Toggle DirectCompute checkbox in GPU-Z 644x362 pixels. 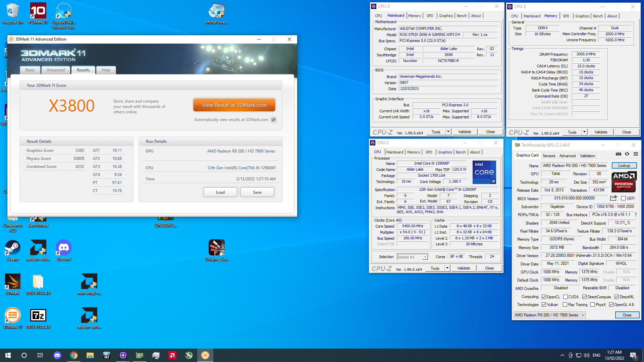pyautogui.click(x=584, y=297)
